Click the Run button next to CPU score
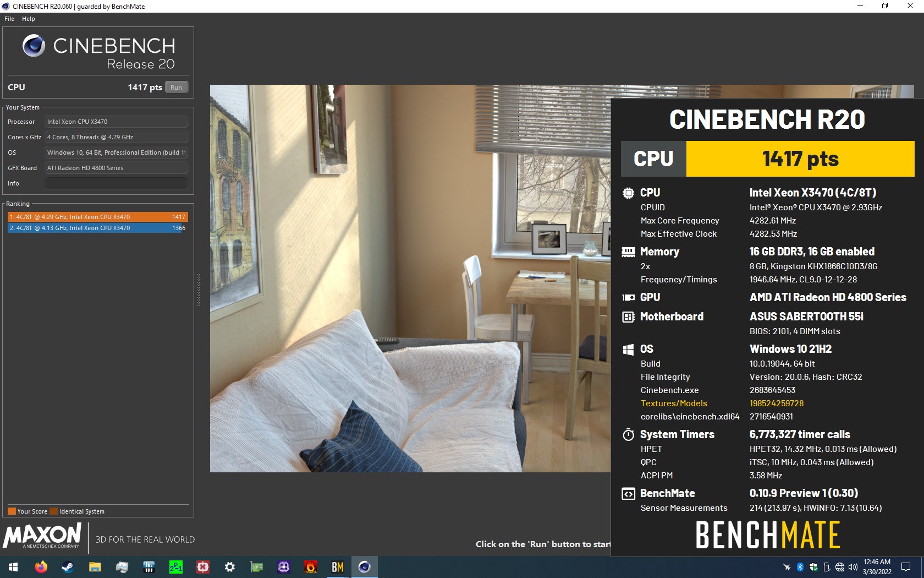Viewport: 924px width, 578px height. (176, 88)
